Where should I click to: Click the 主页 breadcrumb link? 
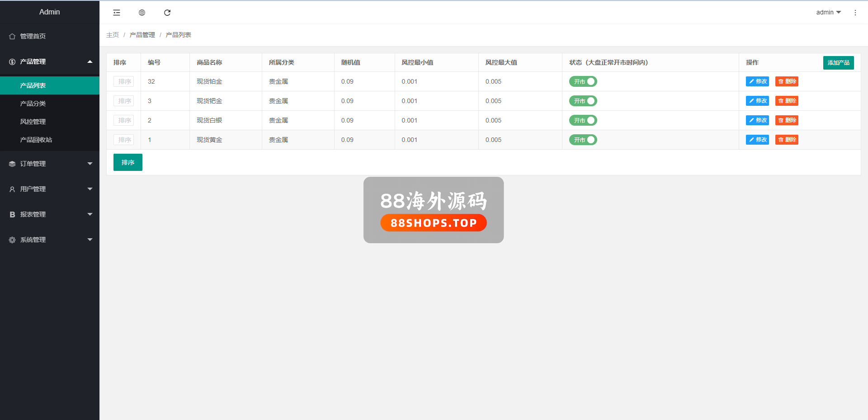(x=113, y=35)
